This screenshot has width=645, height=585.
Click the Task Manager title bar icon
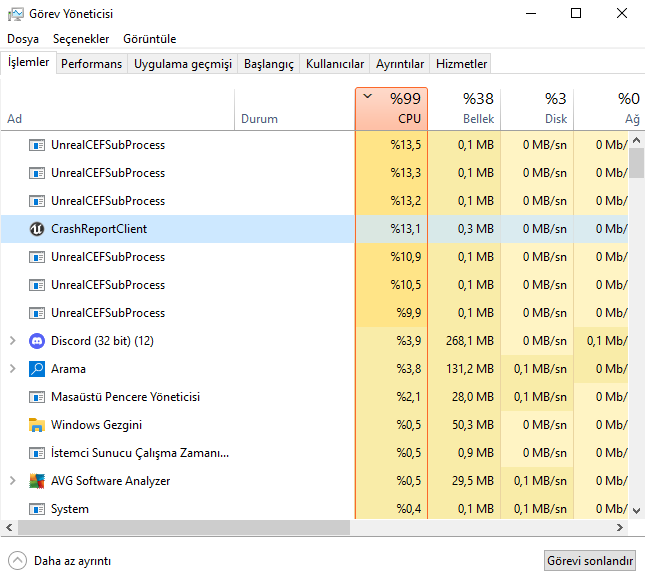coord(16,14)
